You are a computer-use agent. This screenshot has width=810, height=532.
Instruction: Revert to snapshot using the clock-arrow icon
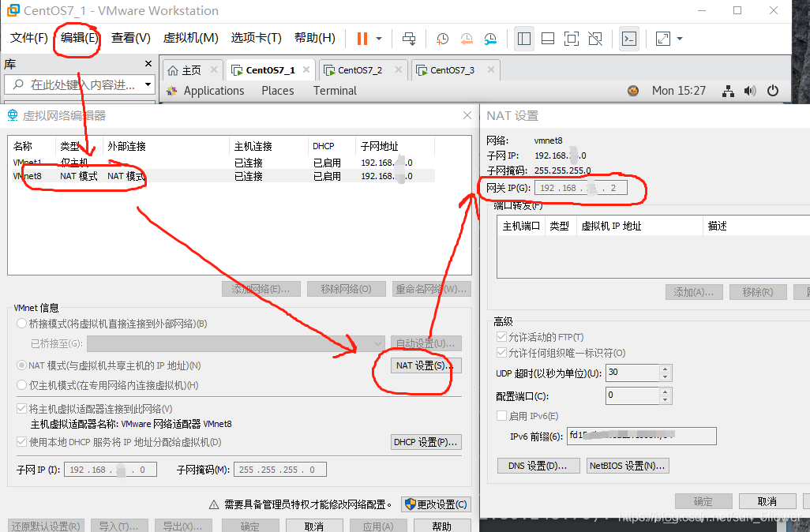coord(466,39)
